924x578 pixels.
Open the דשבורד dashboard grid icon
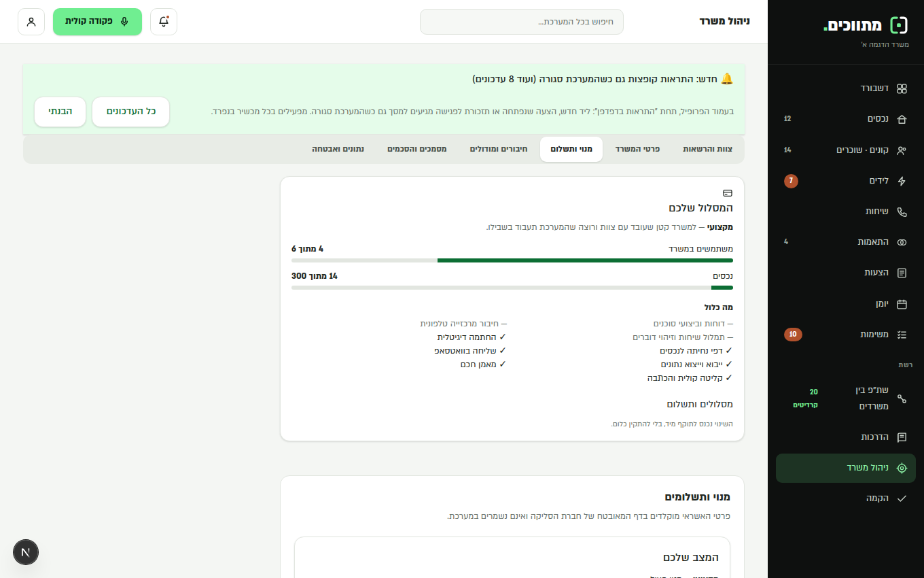coord(902,88)
